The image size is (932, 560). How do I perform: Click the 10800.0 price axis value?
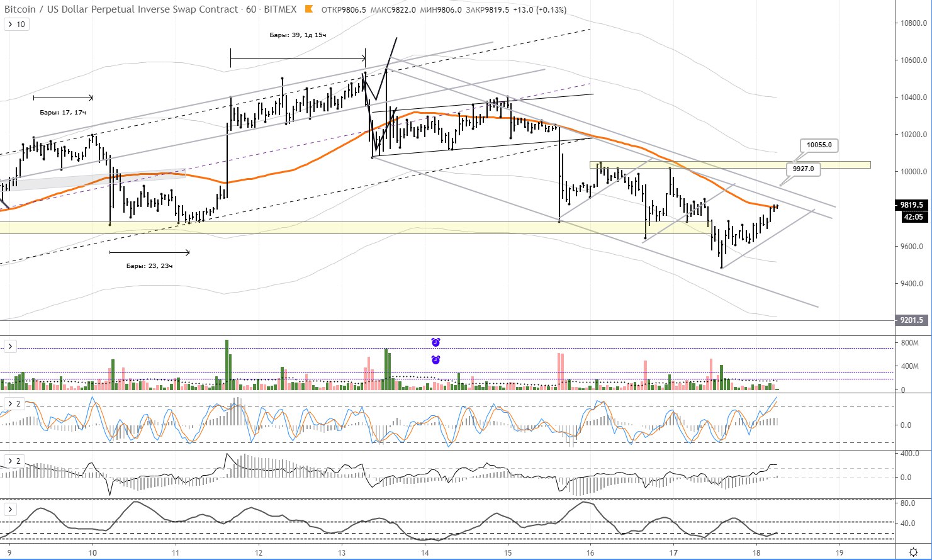point(912,24)
